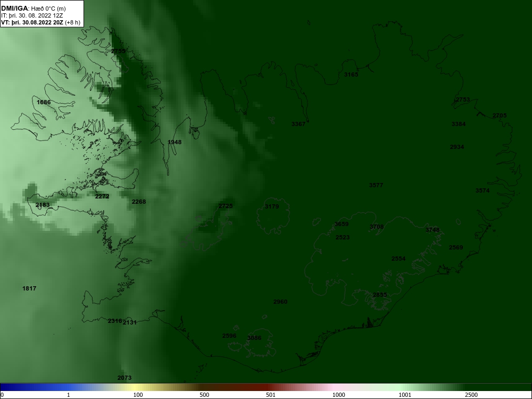The height and width of the screenshot is (399, 532).
Task: Click the 3165 value on the north coast
Action: 351,74
